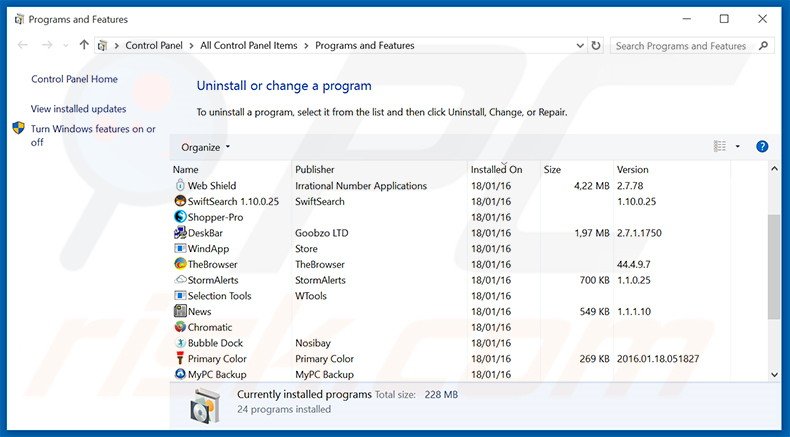Click the SwiftSearch 1.10.0.25 program icon
Viewport: 790px width, 437px height.
pyautogui.click(x=180, y=201)
